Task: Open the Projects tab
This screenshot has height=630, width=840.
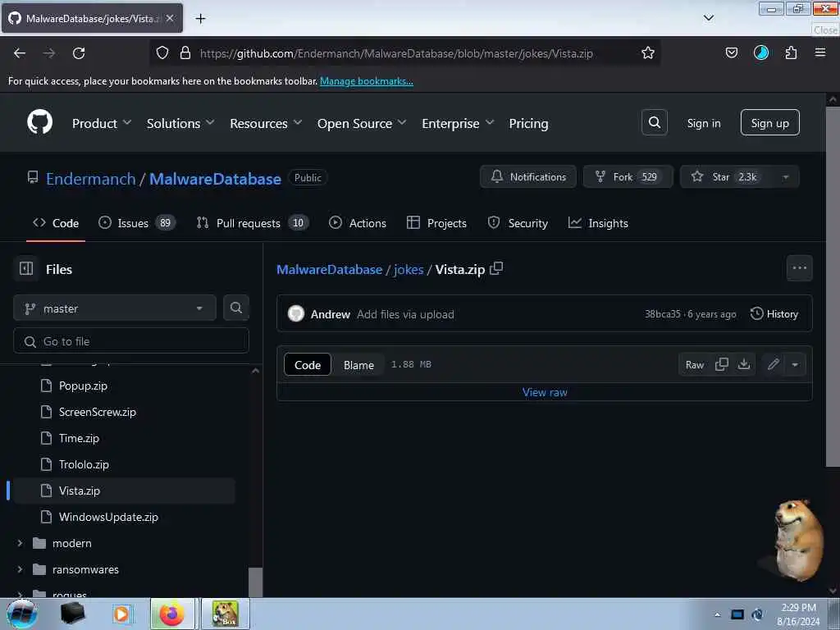Action: [x=436, y=223]
